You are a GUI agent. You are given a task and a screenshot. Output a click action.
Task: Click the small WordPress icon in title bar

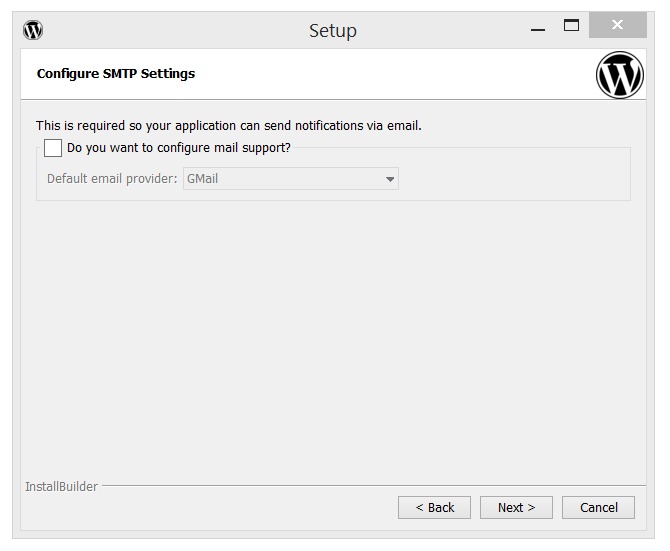click(x=33, y=30)
